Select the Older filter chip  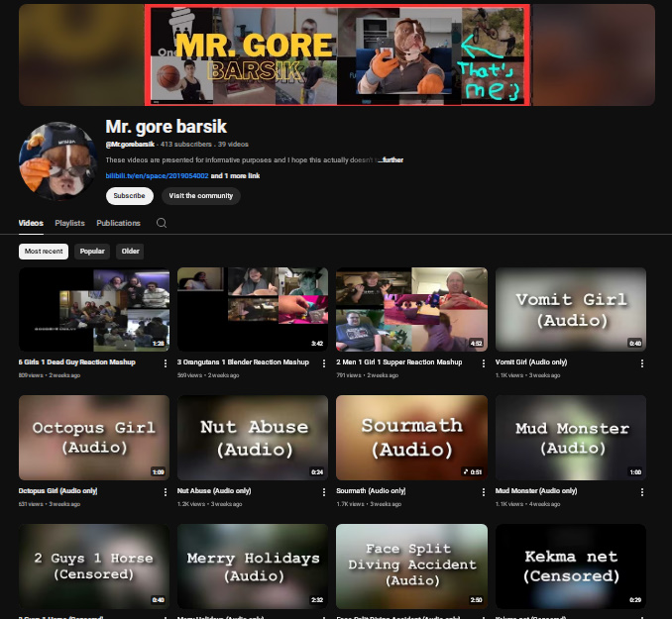click(130, 252)
